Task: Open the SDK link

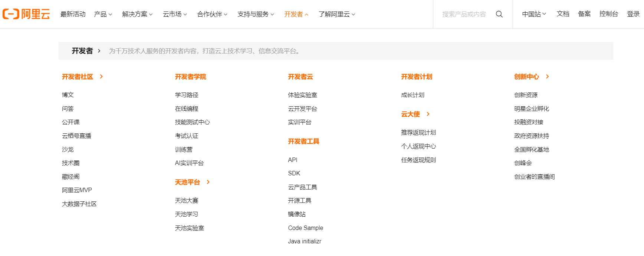Action: coord(294,173)
